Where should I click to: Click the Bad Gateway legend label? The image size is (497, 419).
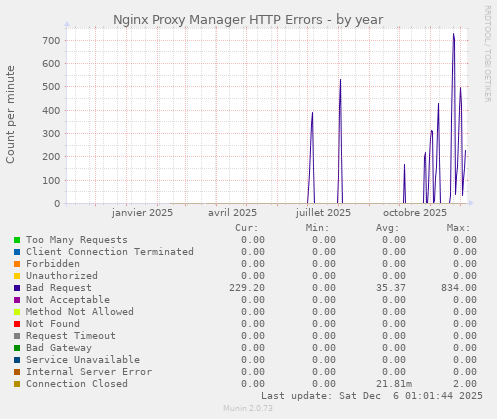click(59, 348)
